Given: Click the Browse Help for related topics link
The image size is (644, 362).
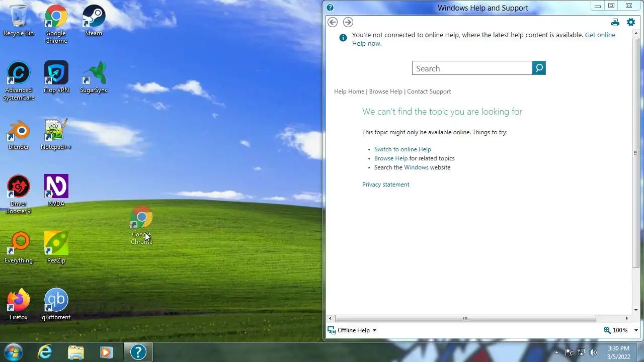Looking at the screenshot, I should pyautogui.click(x=391, y=158).
